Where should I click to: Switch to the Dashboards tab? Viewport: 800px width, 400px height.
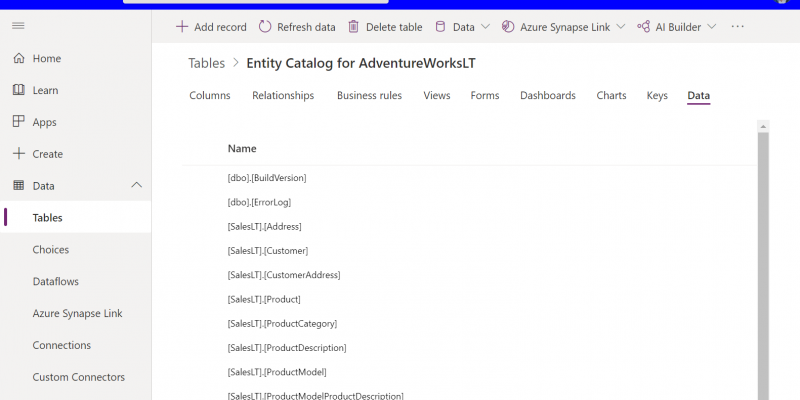coord(548,95)
